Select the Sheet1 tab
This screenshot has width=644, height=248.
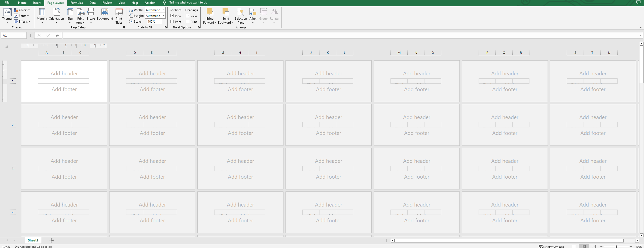(x=33, y=240)
